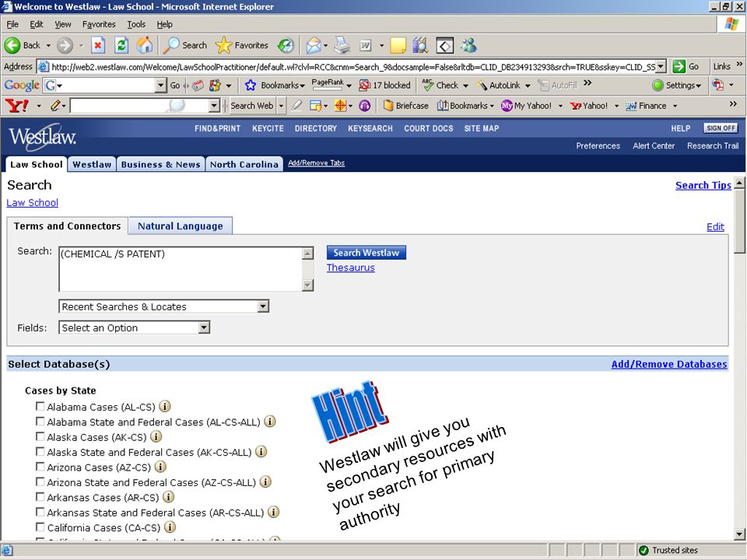Image resolution: width=747 pixels, height=560 pixels.
Task: Check Arizona State and Federal Cases box
Action: point(40,482)
